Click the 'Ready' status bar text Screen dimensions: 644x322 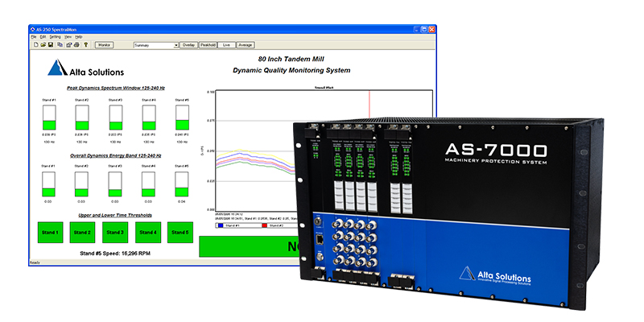click(x=34, y=262)
